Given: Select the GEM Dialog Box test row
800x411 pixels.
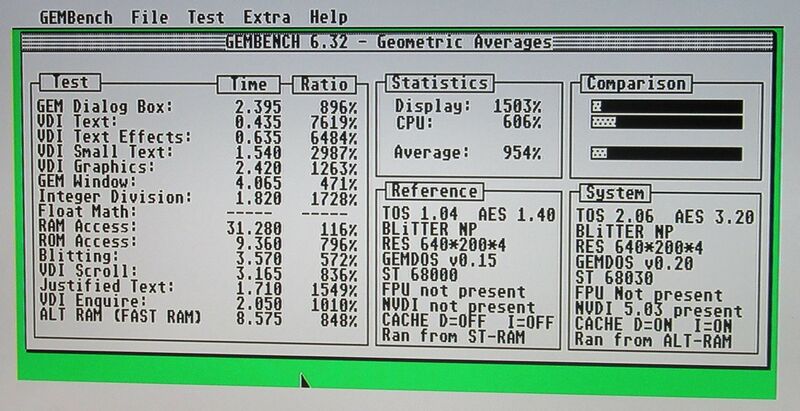Looking at the screenshot, I should pyautogui.click(x=197, y=107).
